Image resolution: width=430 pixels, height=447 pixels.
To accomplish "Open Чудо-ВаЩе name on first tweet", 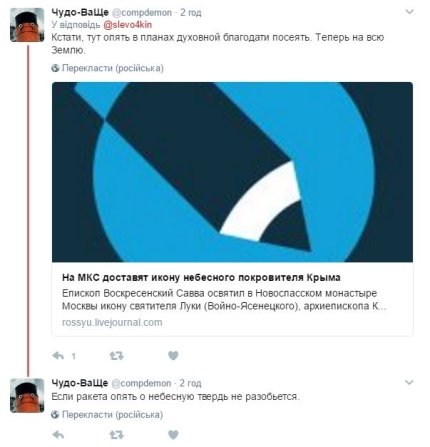I will 80,12.
